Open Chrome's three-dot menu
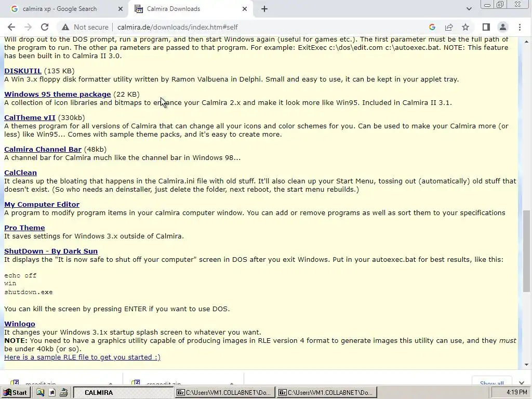Viewport: 532px width, 399px height. click(x=520, y=27)
